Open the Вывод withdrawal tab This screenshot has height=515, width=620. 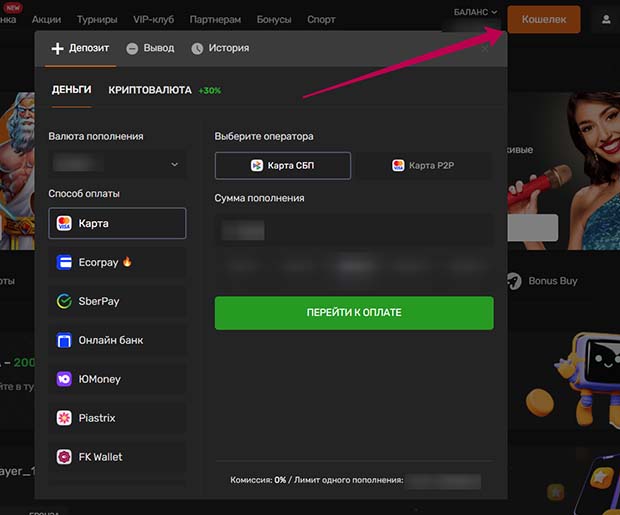[150, 48]
